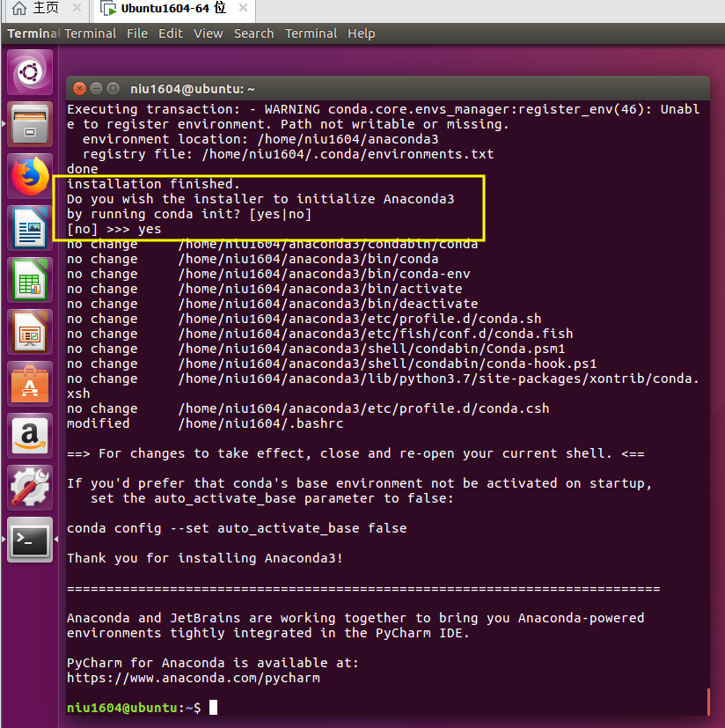
Task: Open the Edit menu
Action: point(171,33)
